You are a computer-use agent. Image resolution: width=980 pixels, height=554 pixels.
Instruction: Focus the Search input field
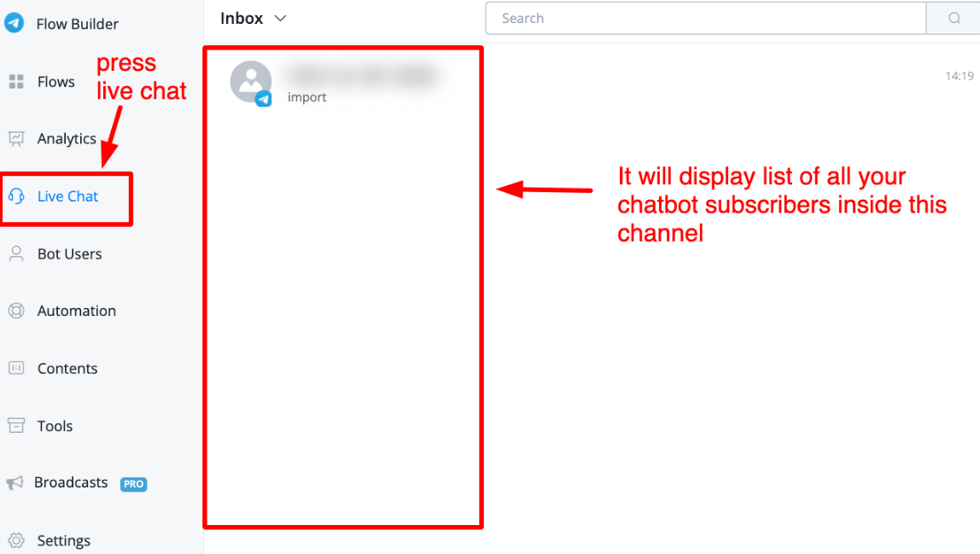click(705, 18)
